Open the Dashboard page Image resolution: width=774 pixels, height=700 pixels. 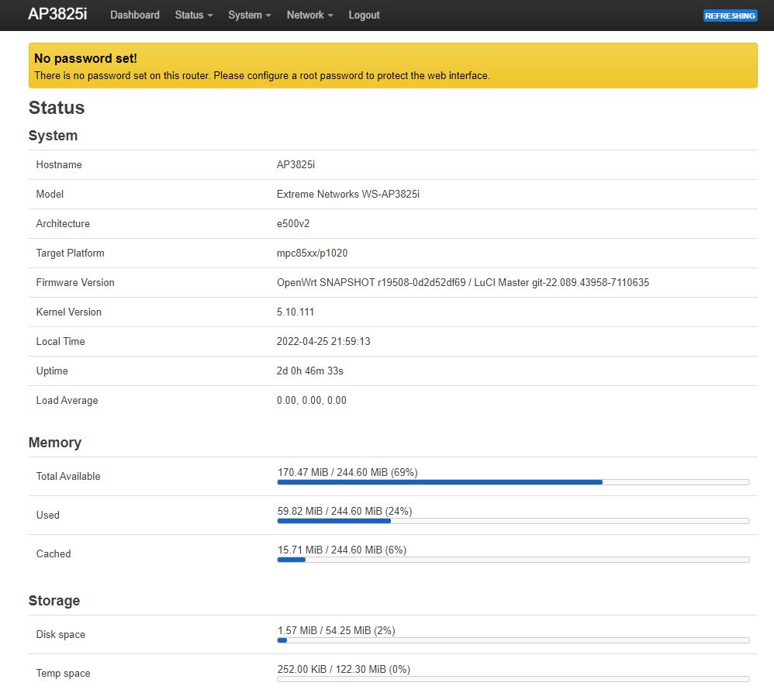click(x=135, y=15)
